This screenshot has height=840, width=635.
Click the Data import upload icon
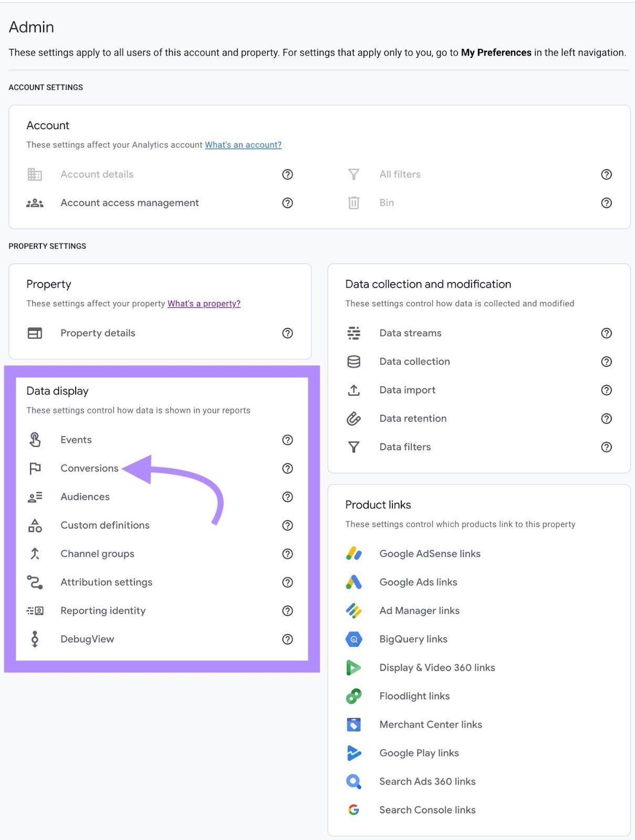[x=353, y=390]
